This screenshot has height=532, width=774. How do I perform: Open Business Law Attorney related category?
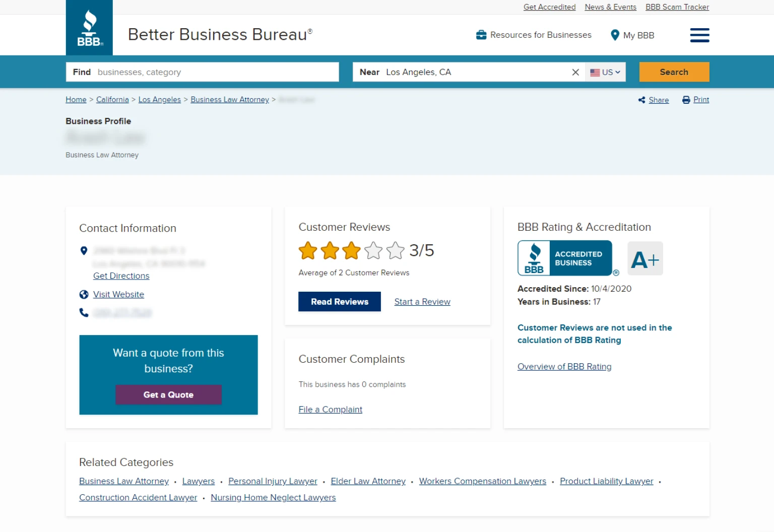pyautogui.click(x=124, y=482)
